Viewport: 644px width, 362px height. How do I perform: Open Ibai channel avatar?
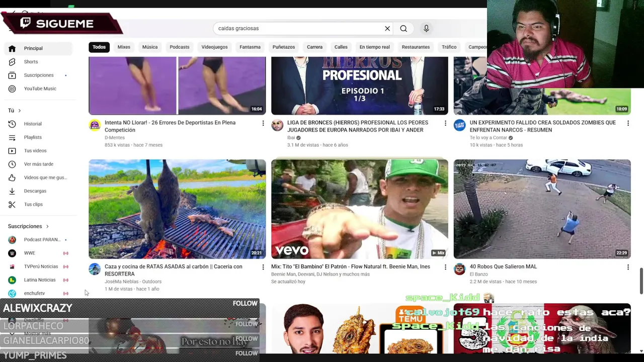click(277, 125)
